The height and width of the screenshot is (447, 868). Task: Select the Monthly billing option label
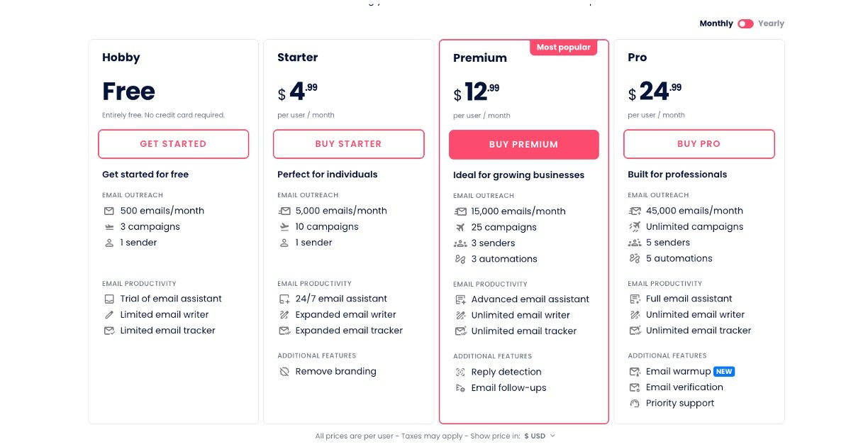coord(716,23)
